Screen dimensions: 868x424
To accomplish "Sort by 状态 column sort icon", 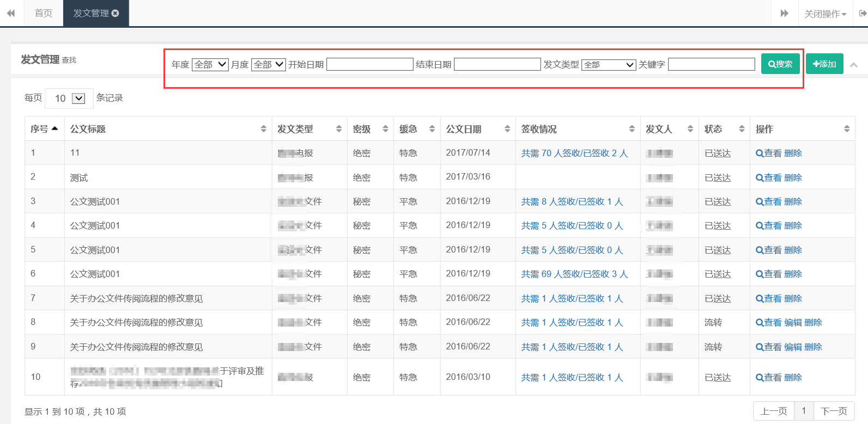I will click(742, 129).
